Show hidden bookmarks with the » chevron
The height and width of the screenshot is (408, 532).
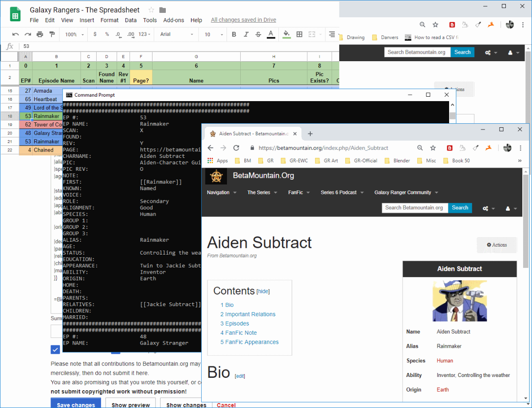tap(520, 161)
